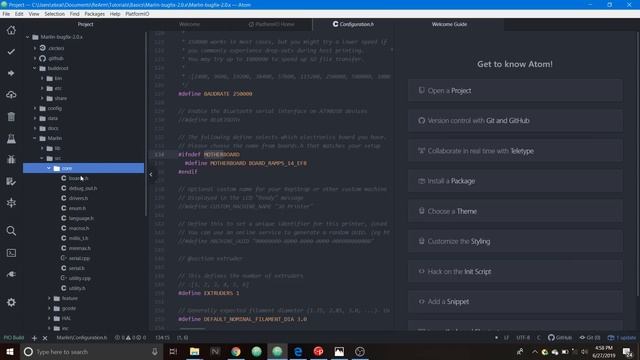Image resolution: width=640 pixels, height=360 pixels.
Task: Click the Git (0) eye indicator
Action: (590, 338)
